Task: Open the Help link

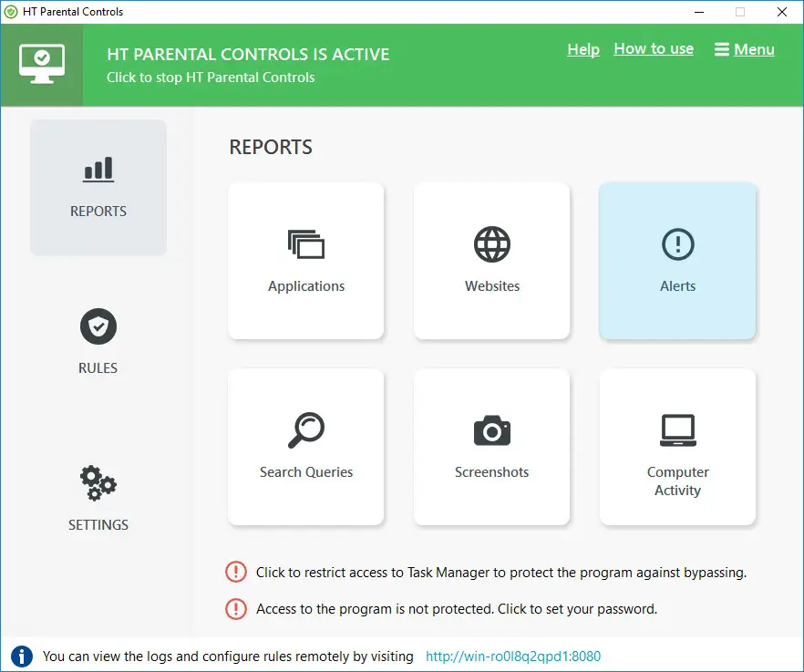Action: [583, 49]
